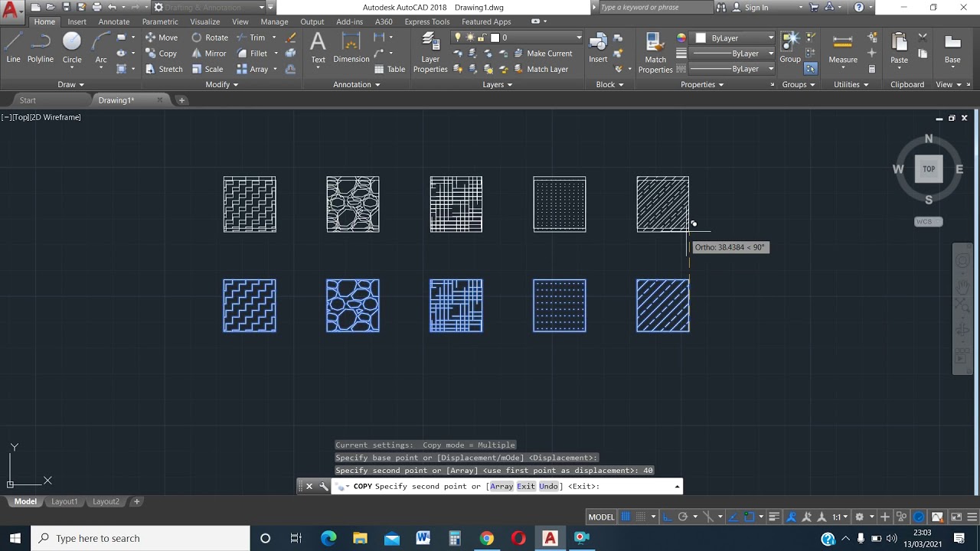The height and width of the screenshot is (551, 980).
Task: Toggle object snap in status bar
Action: pyautogui.click(x=749, y=517)
